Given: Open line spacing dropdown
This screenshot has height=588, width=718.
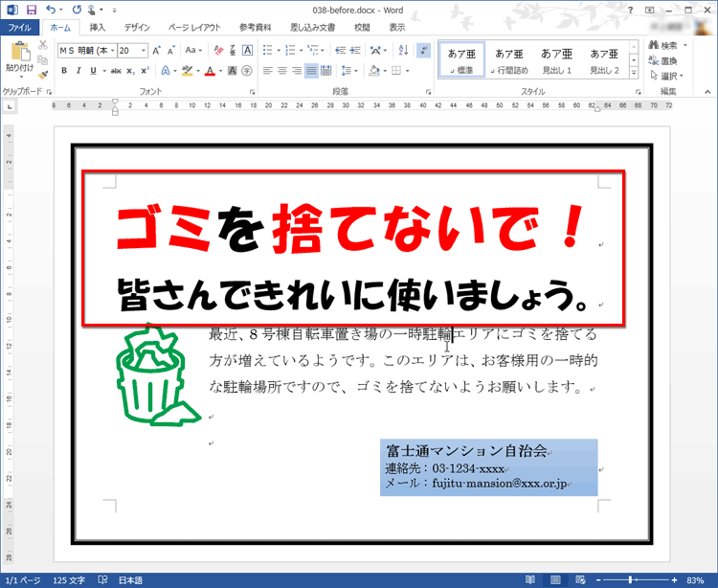Looking at the screenshot, I should point(349,71).
